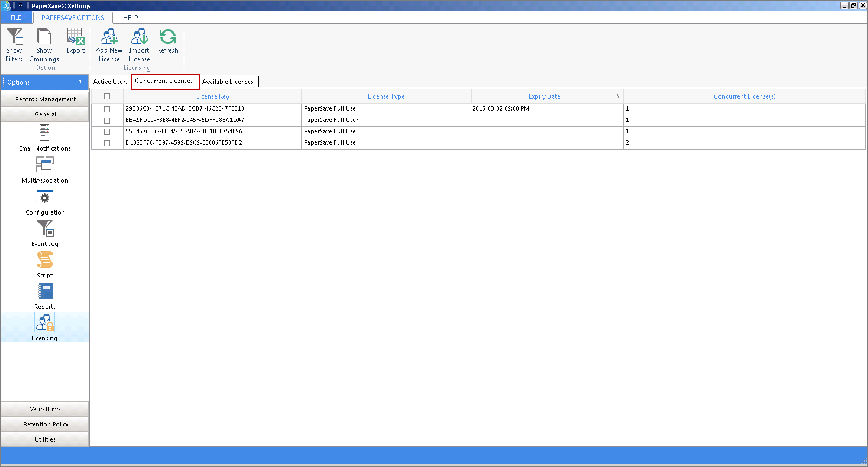
Task: Click the Show Groupings icon
Action: click(x=44, y=37)
